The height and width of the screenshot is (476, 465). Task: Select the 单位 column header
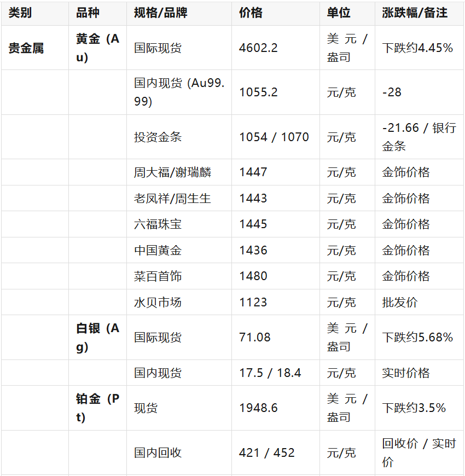[339, 13]
